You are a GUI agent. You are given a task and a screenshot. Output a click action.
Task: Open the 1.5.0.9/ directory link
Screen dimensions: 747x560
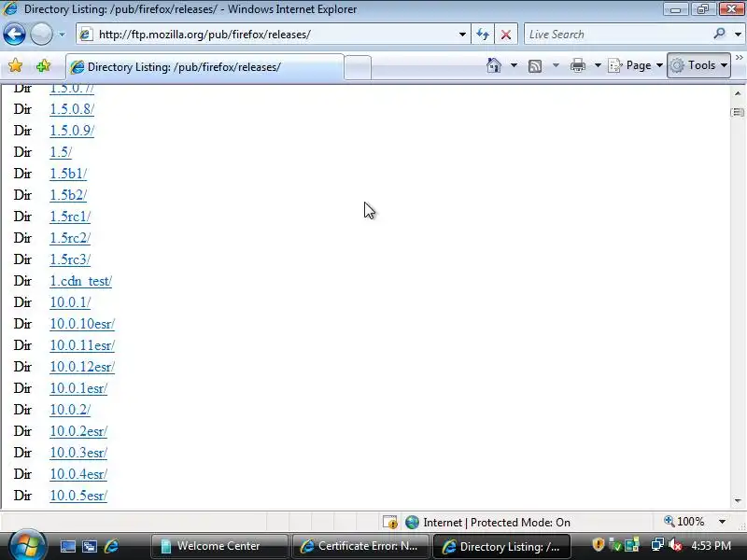[x=72, y=131]
